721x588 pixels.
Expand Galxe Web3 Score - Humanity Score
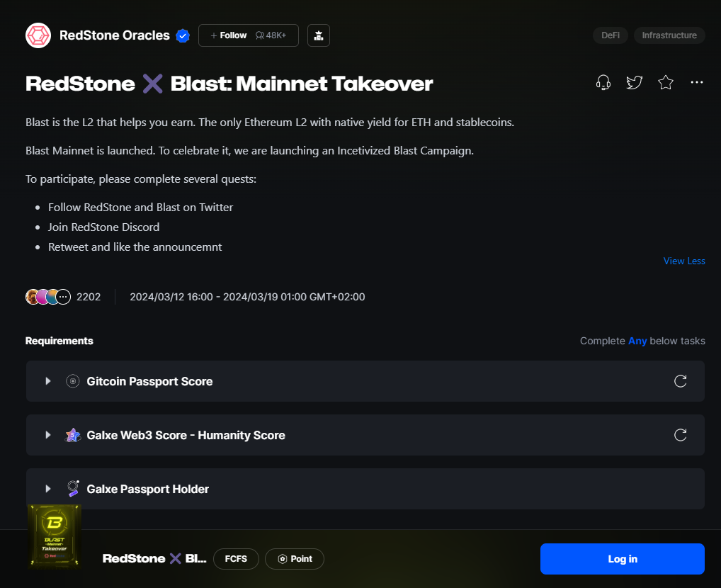[48, 435]
